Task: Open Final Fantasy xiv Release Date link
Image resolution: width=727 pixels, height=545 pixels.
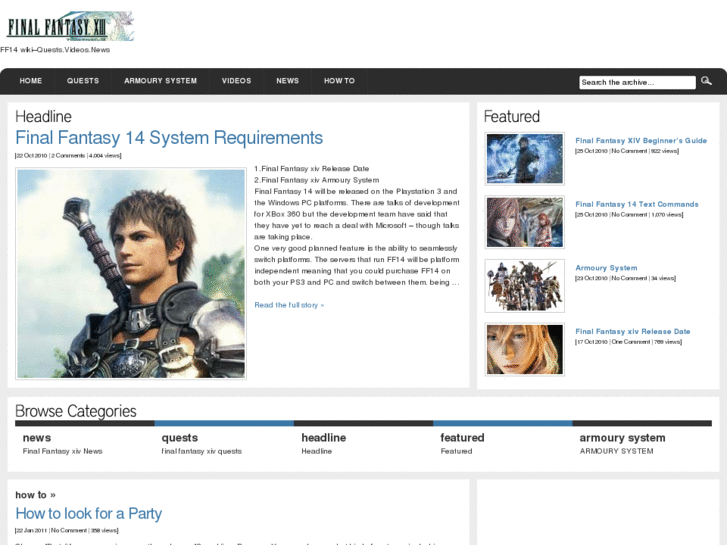Action: pyautogui.click(x=632, y=331)
